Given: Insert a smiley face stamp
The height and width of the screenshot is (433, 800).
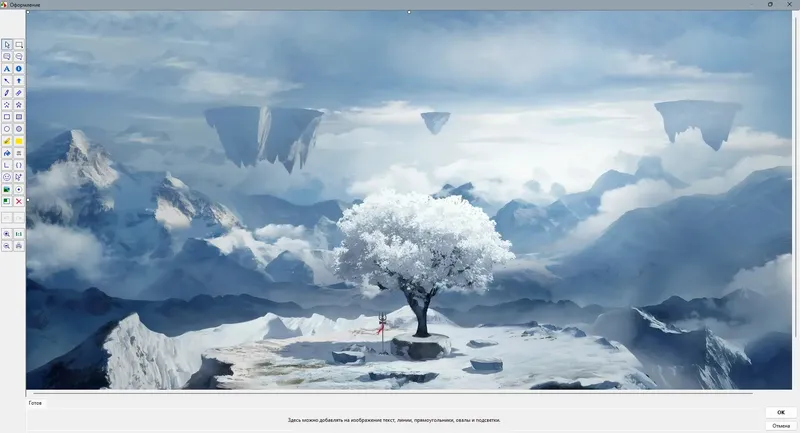Looking at the screenshot, I should [7, 177].
